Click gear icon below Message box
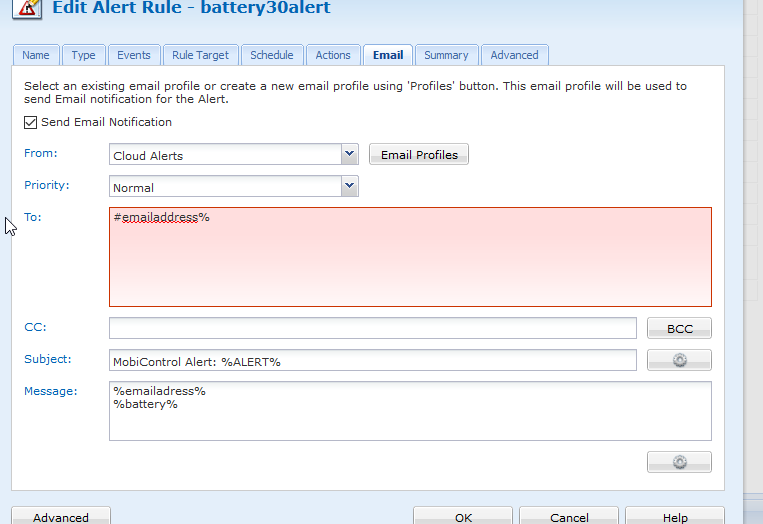The image size is (763, 524). [x=679, y=462]
